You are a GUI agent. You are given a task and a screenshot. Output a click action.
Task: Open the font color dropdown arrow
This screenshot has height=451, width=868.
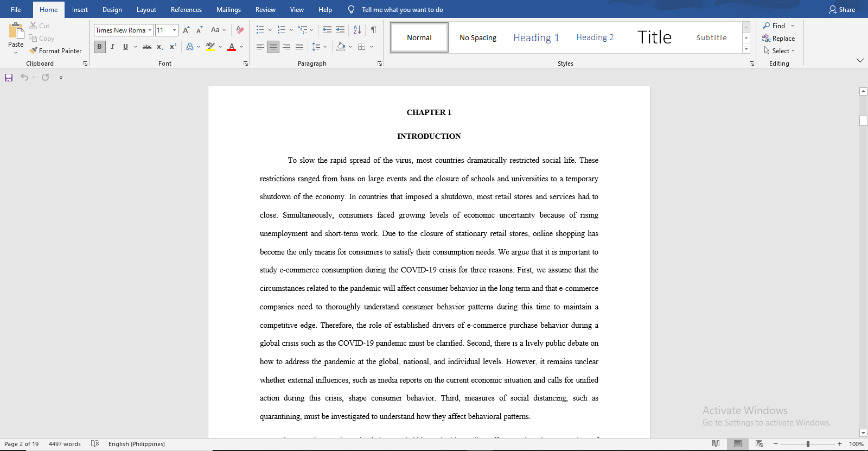click(x=241, y=47)
